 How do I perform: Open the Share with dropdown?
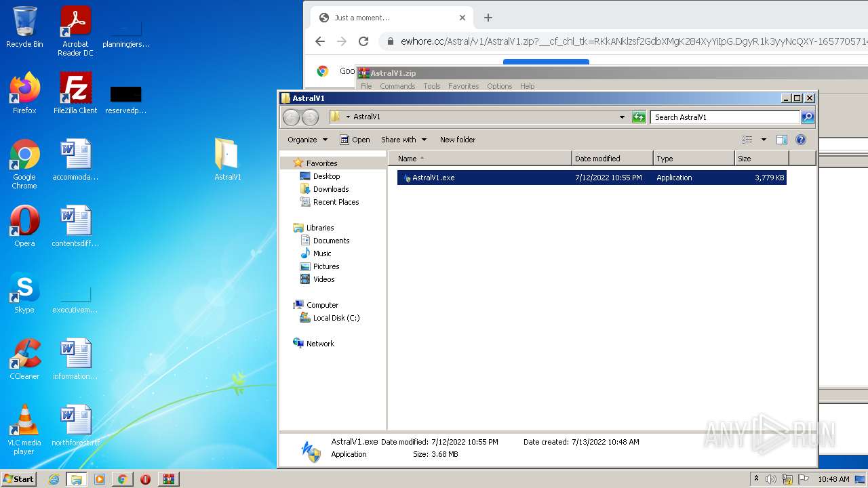[x=403, y=140]
